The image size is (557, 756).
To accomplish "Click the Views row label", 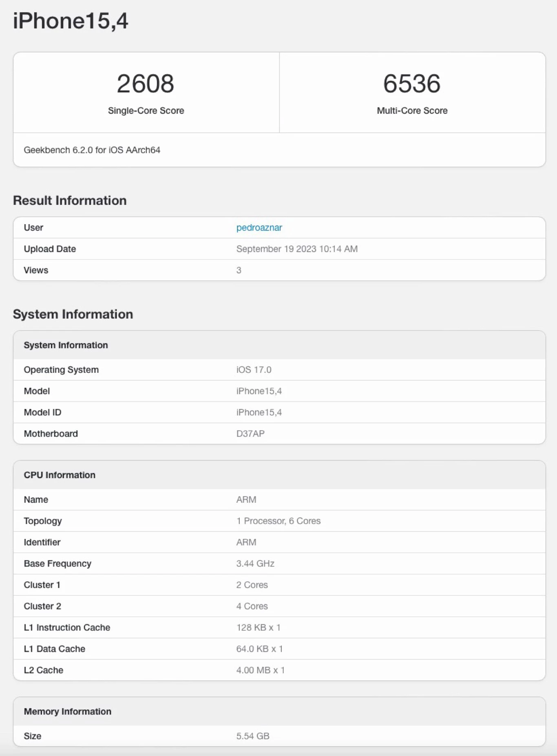I will click(x=36, y=270).
